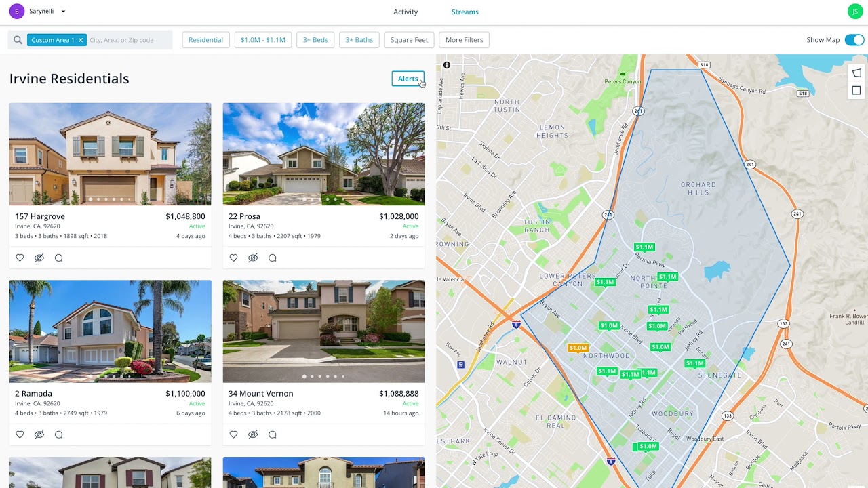The width and height of the screenshot is (868, 488).
Task: Open the 2 Ramada address link
Action: (33, 393)
